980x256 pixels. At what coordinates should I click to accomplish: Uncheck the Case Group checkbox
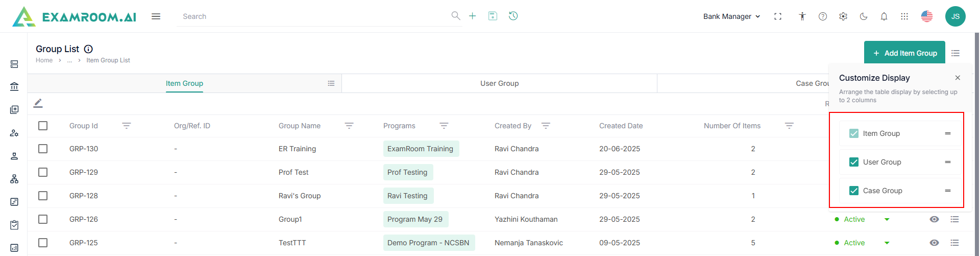pyautogui.click(x=854, y=191)
